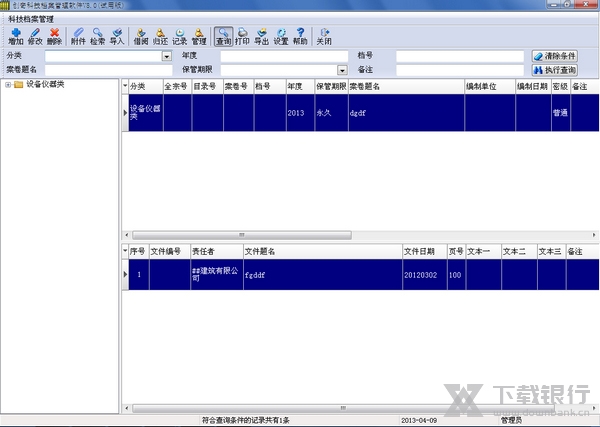
Task: Click the 增加 (Add) toolbar icon
Action: (x=15, y=38)
